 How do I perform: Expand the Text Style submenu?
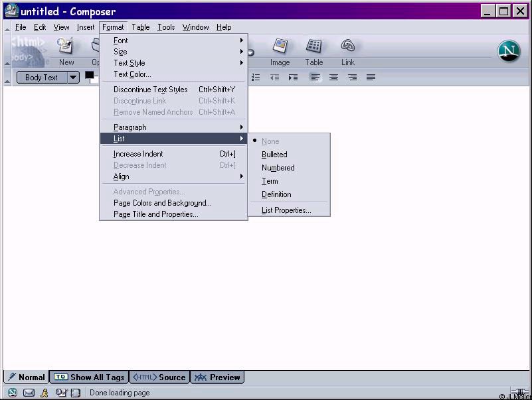click(x=175, y=63)
